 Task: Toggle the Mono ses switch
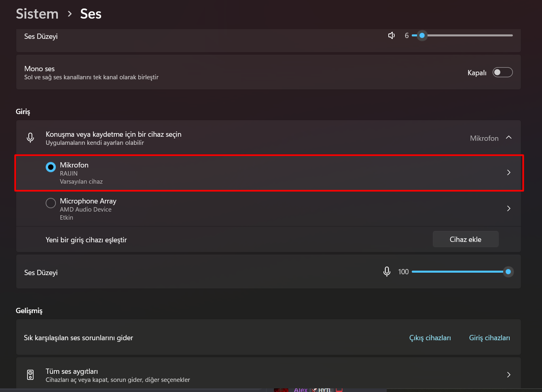502,72
